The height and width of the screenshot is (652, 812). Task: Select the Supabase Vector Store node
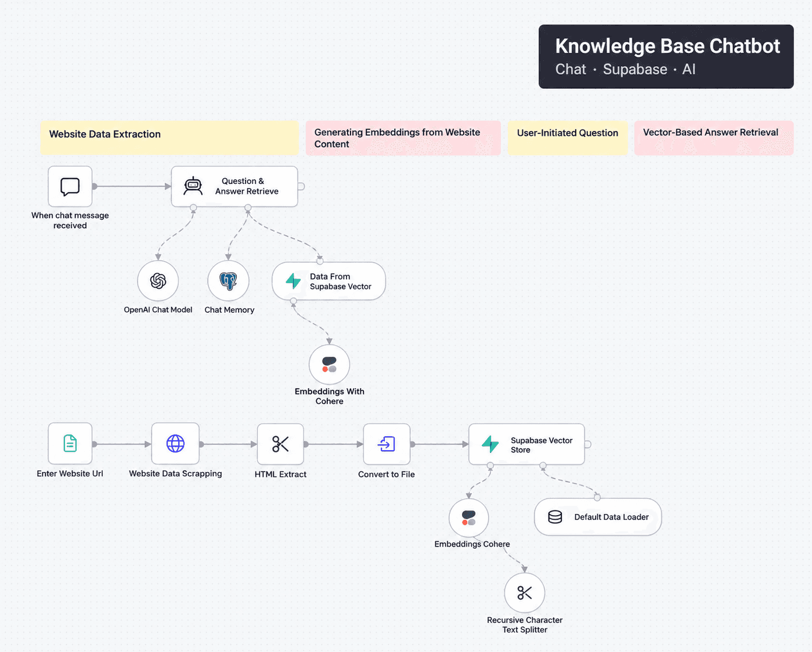(x=526, y=444)
